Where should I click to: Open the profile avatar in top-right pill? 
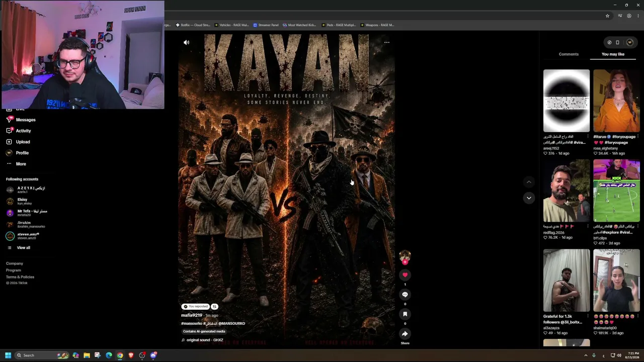click(x=629, y=42)
